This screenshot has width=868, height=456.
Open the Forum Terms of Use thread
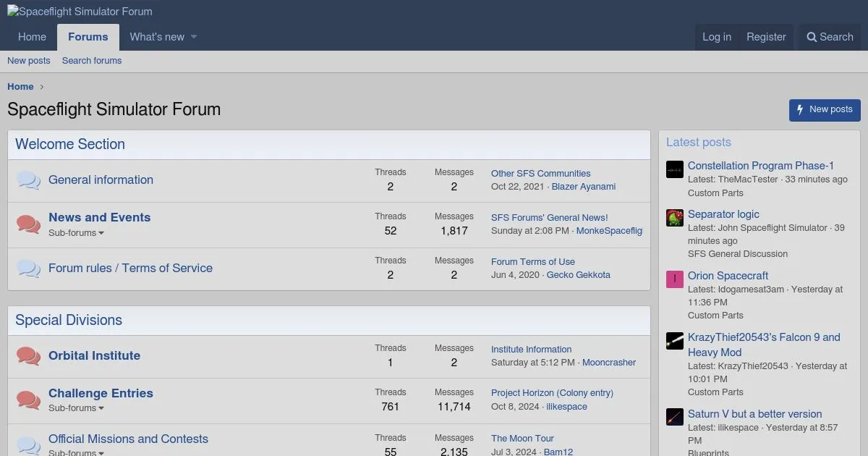[533, 262]
